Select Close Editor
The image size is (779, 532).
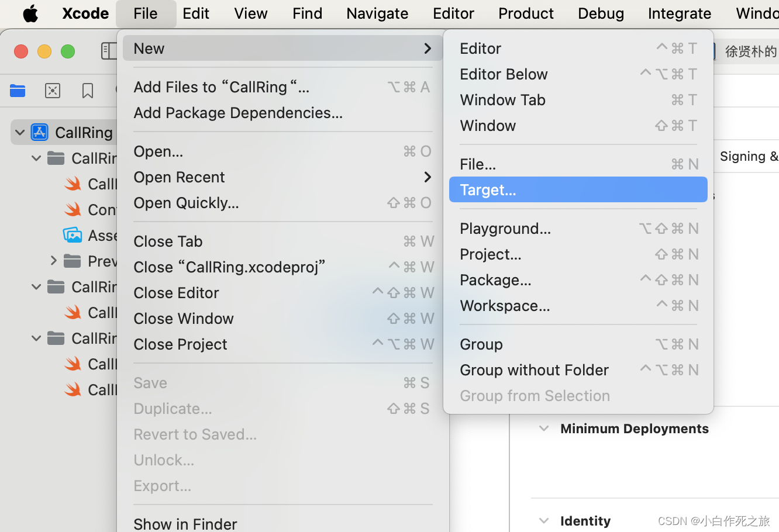(283, 293)
